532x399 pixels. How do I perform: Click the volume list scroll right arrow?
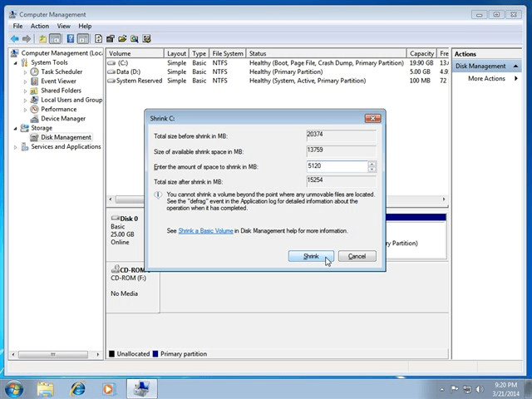(x=444, y=199)
